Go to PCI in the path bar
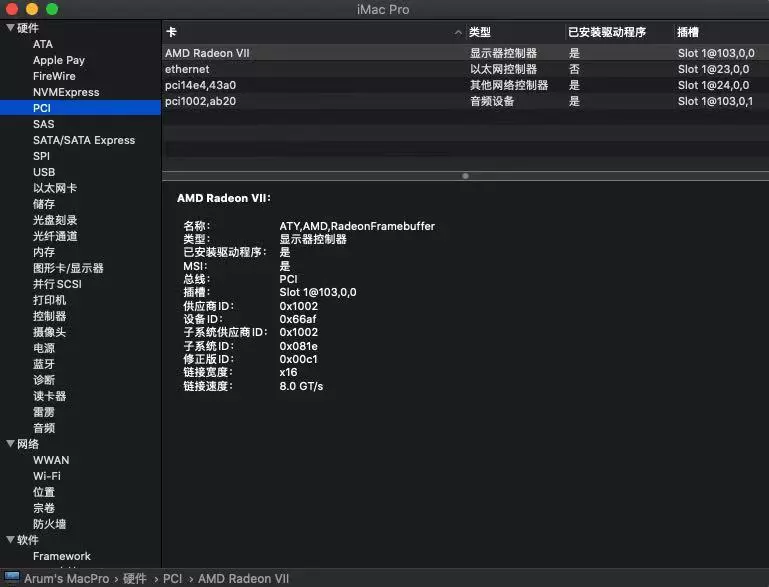 click(x=173, y=579)
